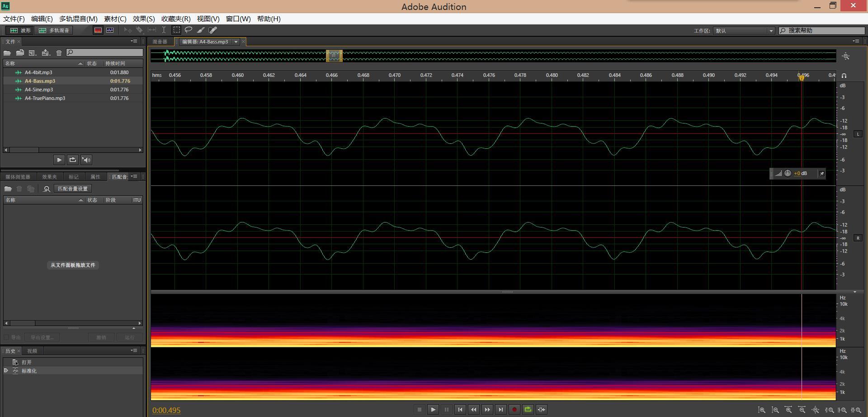Select the Spot Healing Brush tool
868x417 pixels.
coord(212,30)
